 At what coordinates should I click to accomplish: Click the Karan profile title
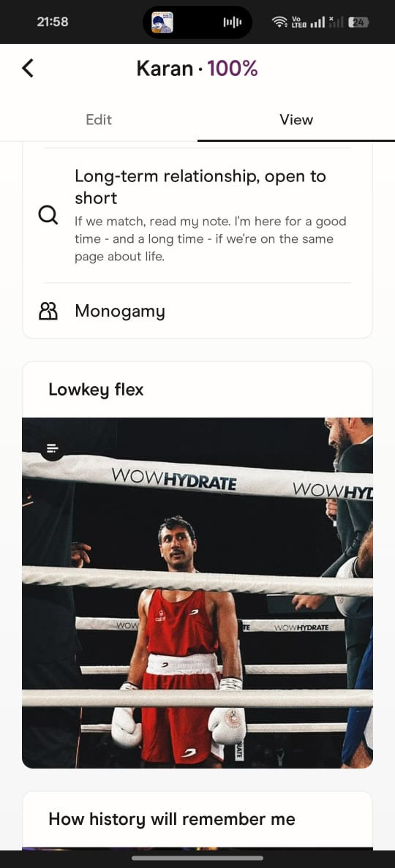[x=165, y=69]
